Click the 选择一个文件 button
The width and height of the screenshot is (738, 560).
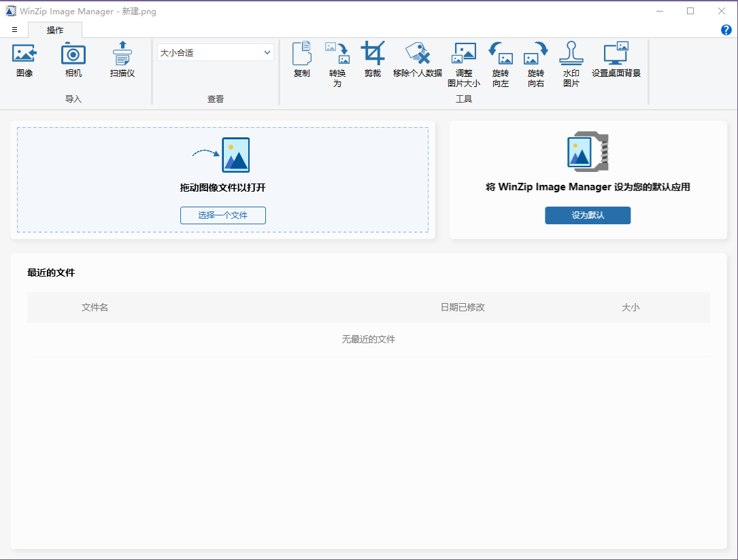[x=222, y=215]
